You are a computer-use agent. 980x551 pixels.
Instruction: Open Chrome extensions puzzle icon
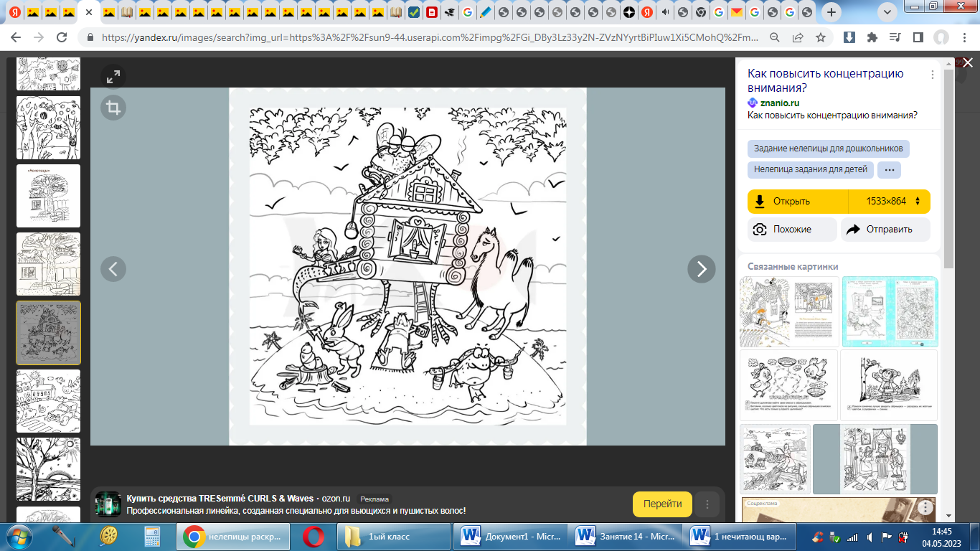pyautogui.click(x=872, y=37)
